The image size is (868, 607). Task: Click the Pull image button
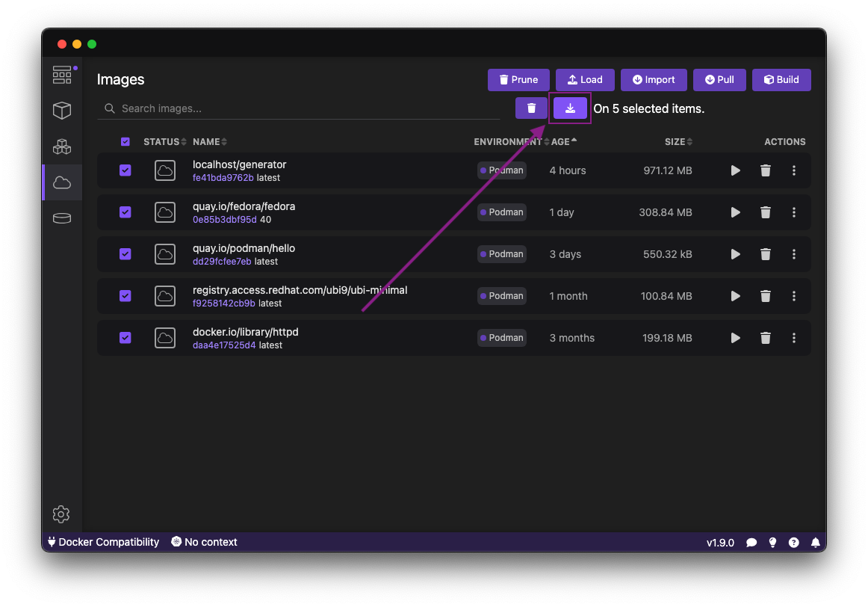click(x=719, y=80)
